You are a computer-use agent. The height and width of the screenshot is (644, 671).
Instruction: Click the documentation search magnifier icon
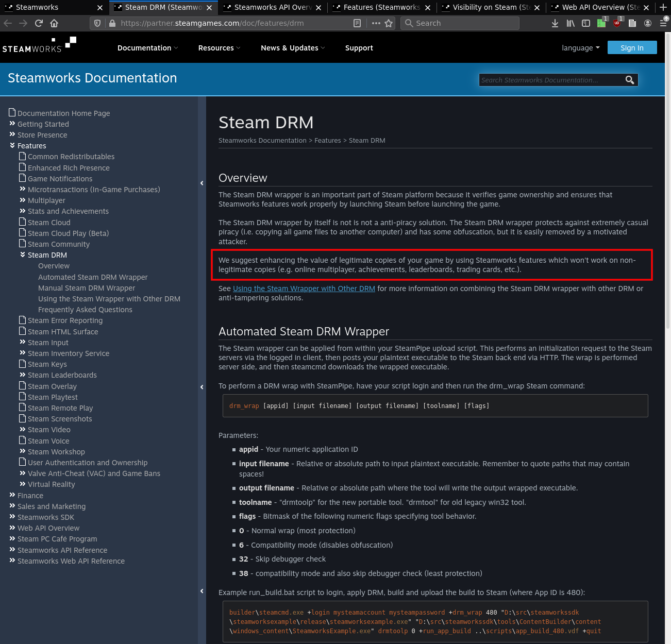click(630, 80)
